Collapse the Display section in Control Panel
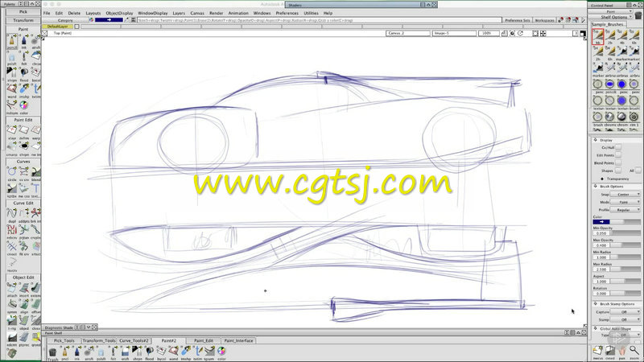The height and width of the screenshot is (362, 644). pos(596,140)
